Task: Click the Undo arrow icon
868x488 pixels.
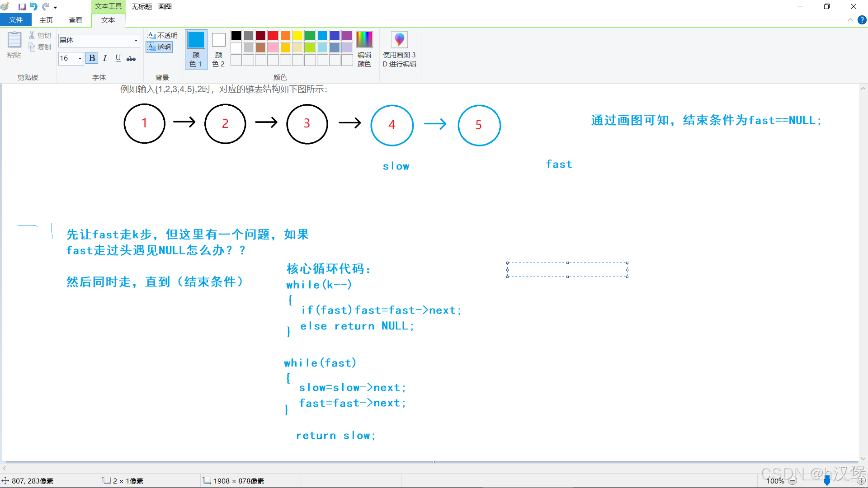Action: [34, 7]
